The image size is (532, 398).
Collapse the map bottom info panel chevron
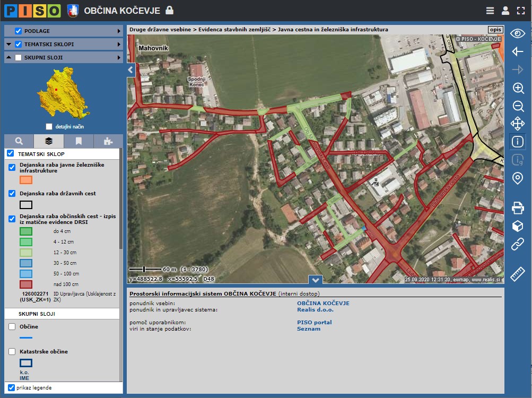coord(316,280)
